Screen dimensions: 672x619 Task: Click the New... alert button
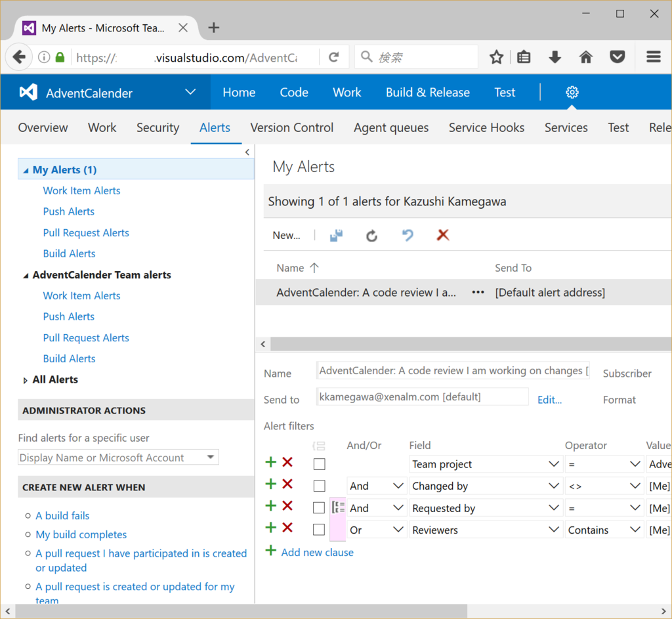coord(286,236)
